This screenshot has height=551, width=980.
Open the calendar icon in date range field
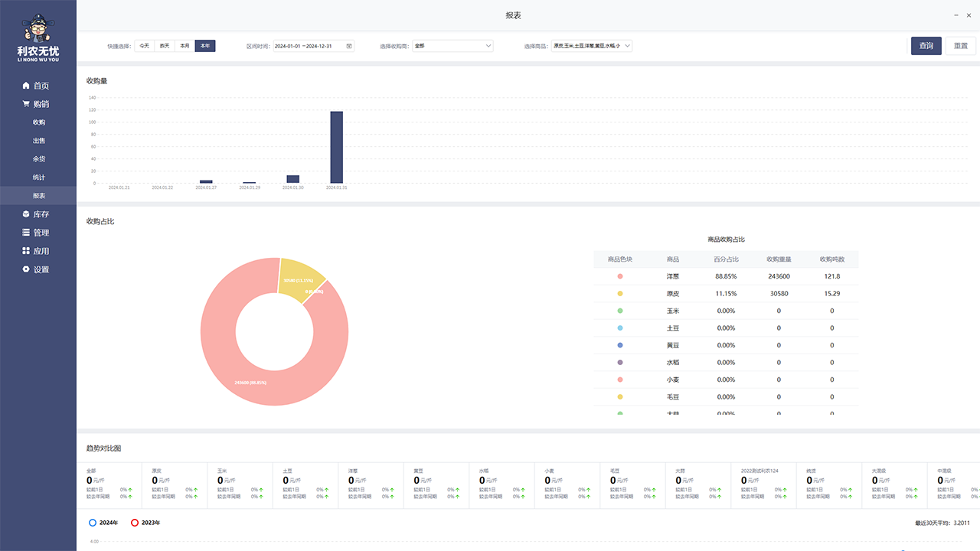(x=349, y=46)
